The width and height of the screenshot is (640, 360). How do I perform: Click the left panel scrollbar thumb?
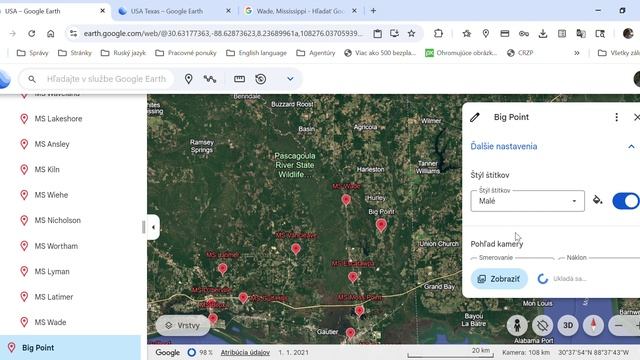pyautogui.click(x=143, y=227)
